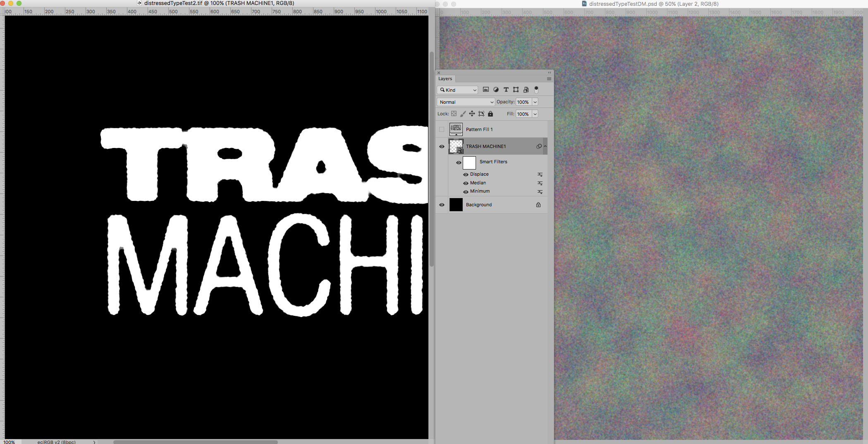
Task: Click the Background layer lock icon
Action: pos(538,205)
